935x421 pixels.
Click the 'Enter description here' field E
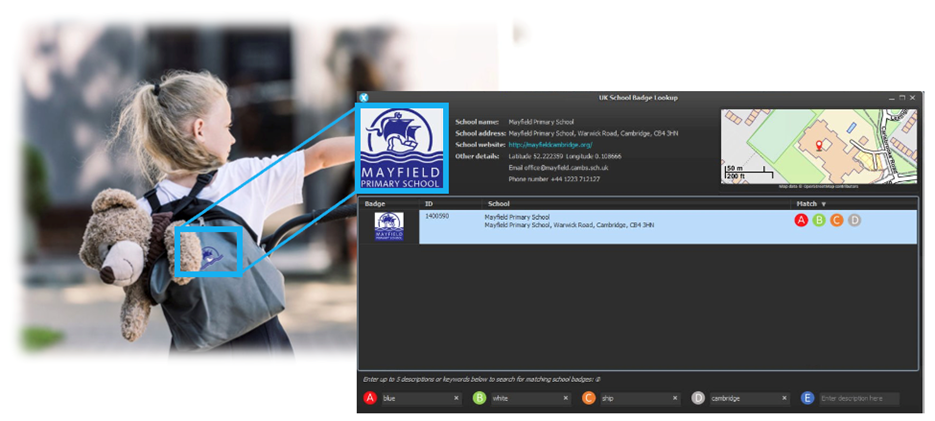pyautogui.click(x=859, y=398)
